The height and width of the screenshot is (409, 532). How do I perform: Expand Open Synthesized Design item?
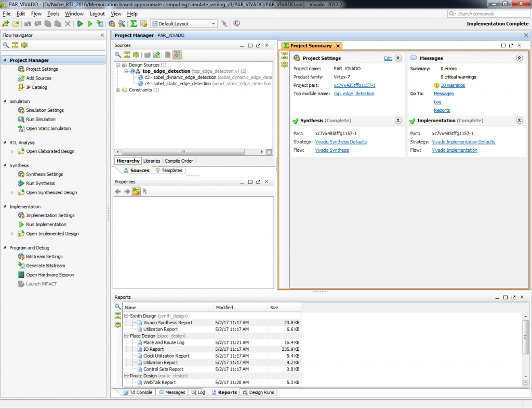(x=12, y=192)
